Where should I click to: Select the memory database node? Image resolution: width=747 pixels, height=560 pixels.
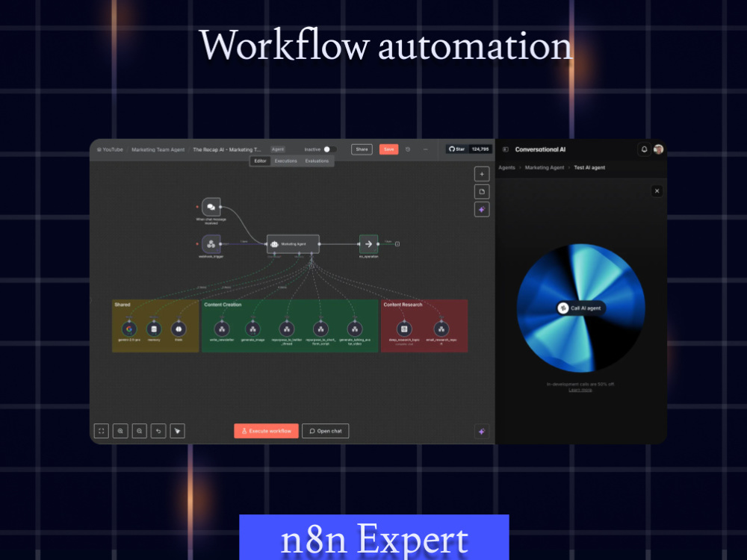[x=154, y=329]
